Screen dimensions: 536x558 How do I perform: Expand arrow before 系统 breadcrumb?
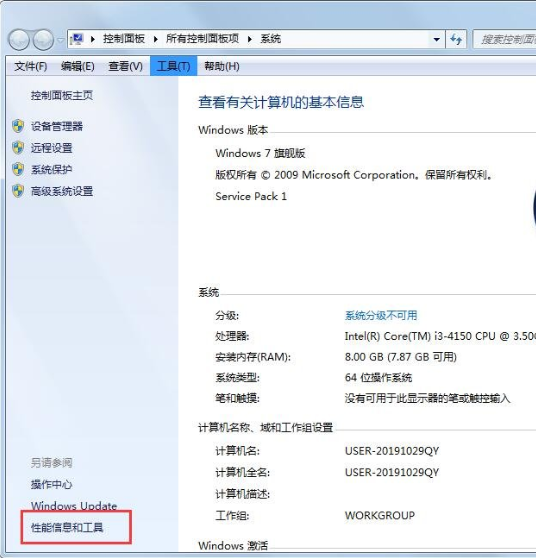click(x=250, y=39)
